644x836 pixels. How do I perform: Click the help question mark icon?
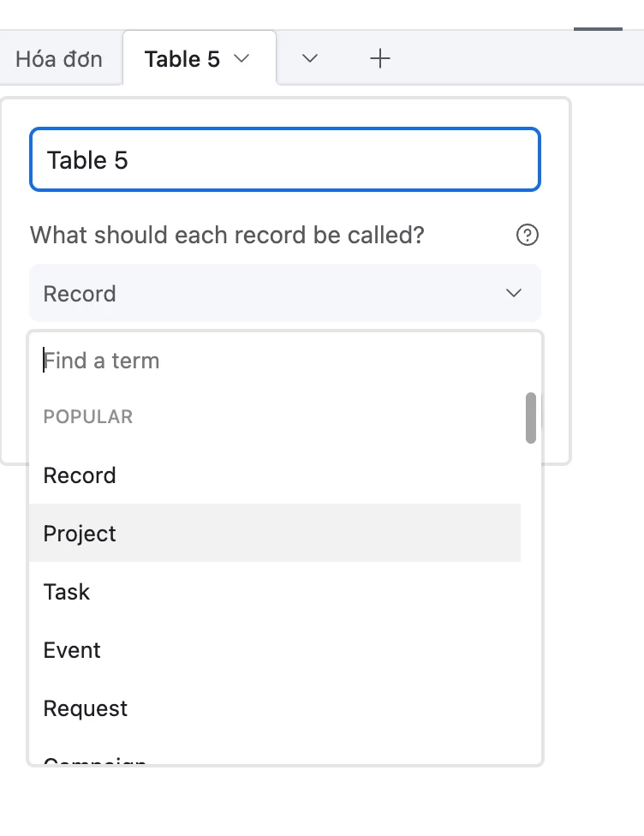(528, 235)
